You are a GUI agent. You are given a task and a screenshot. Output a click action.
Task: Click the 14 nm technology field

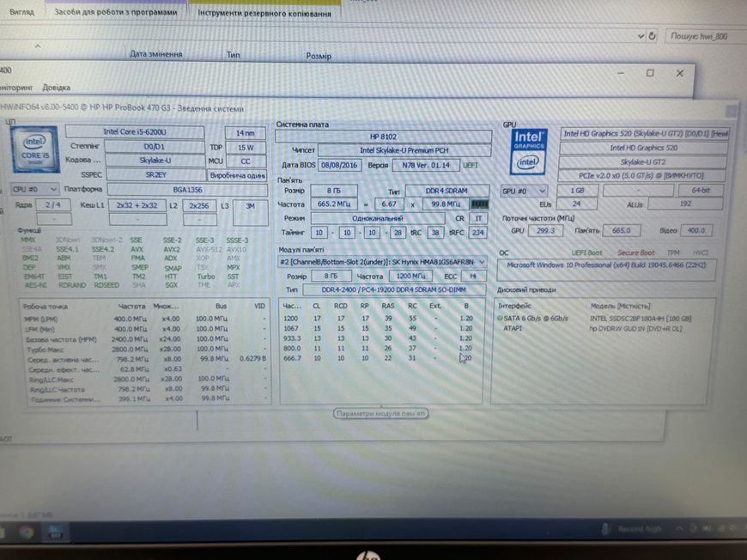pos(245,133)
